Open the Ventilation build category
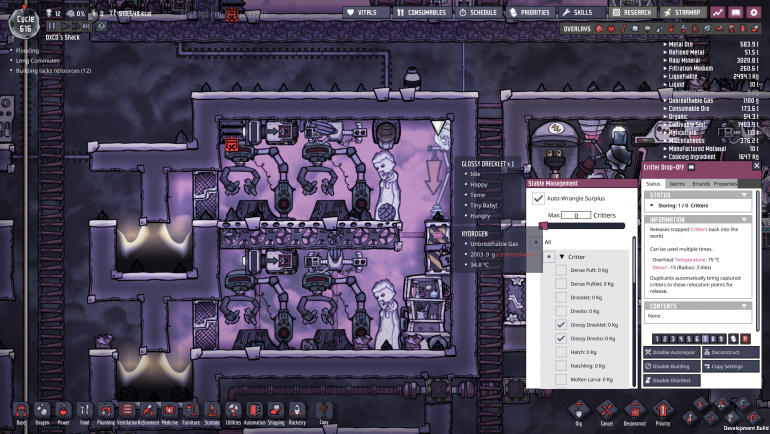The width and height of the screenshot is (770, 434). [x=127, y=411]
